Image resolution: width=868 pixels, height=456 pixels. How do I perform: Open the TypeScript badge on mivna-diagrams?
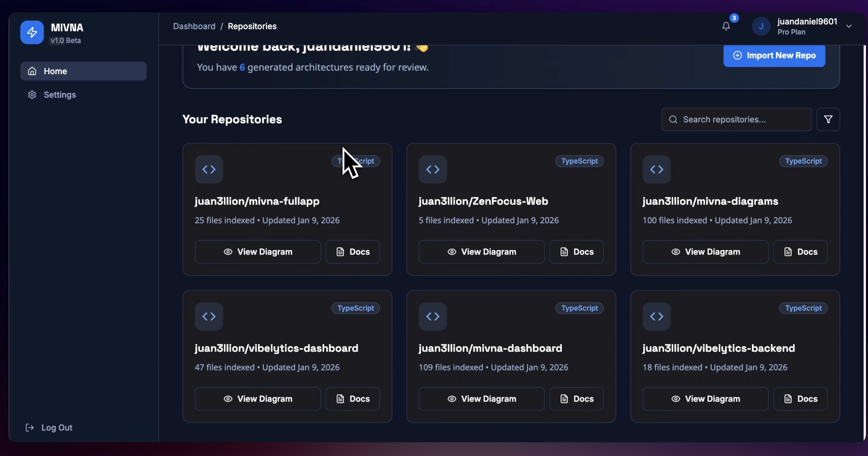pyautogui.click(x=803, y=161)
